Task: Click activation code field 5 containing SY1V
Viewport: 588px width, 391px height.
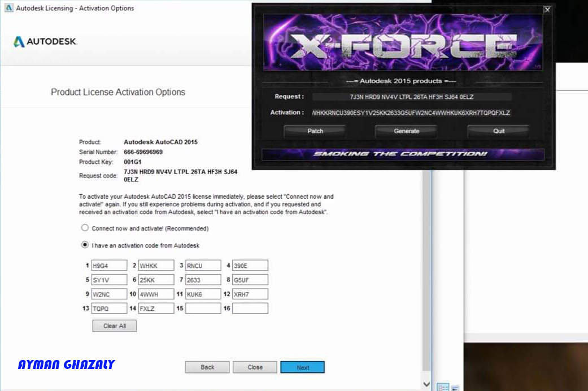Action: (x=109, y=280)
